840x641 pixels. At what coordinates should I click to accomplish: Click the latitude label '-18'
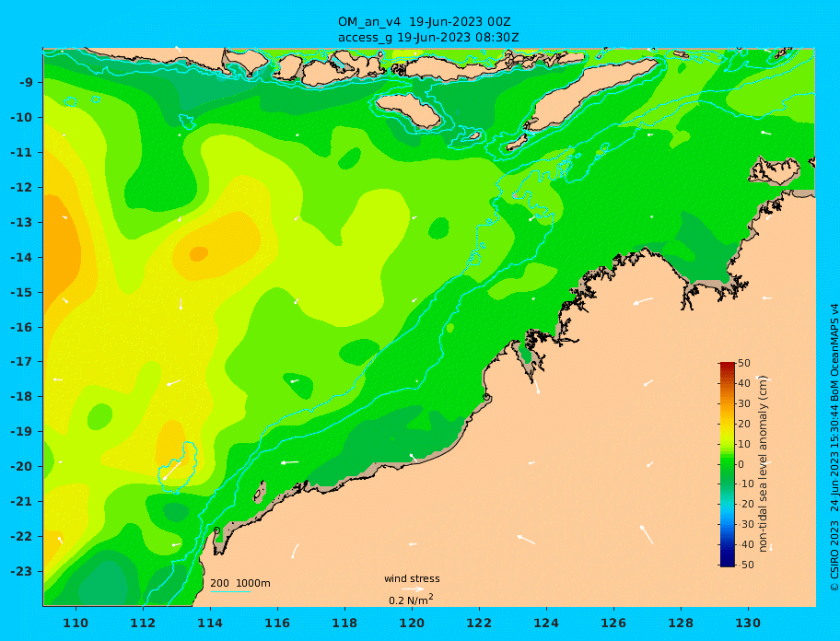[x=22, y=396]
